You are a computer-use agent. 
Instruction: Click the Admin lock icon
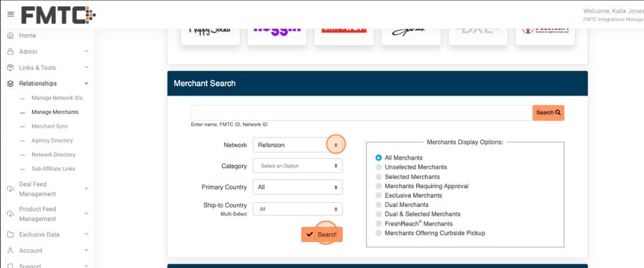point(10,51)
